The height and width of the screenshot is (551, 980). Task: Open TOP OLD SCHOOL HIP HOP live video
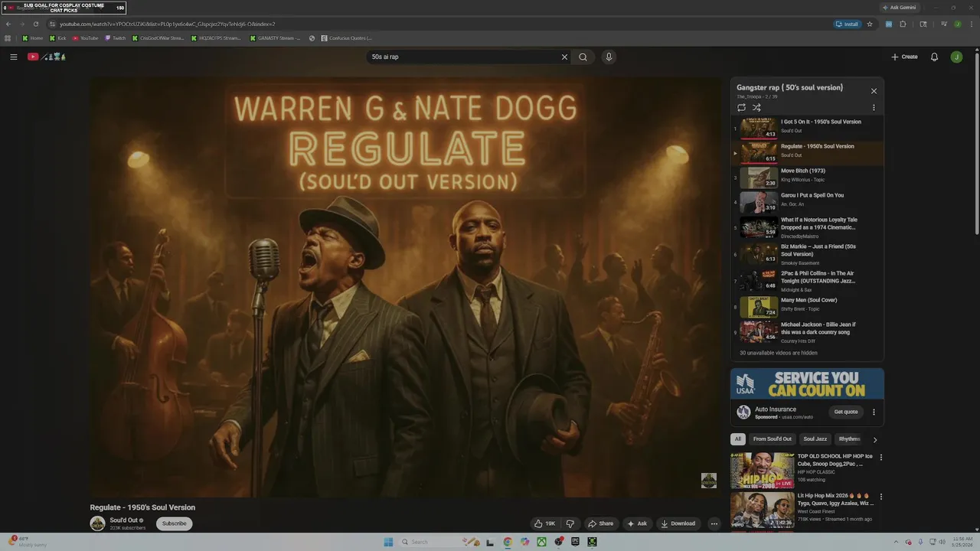coord(762,470)
